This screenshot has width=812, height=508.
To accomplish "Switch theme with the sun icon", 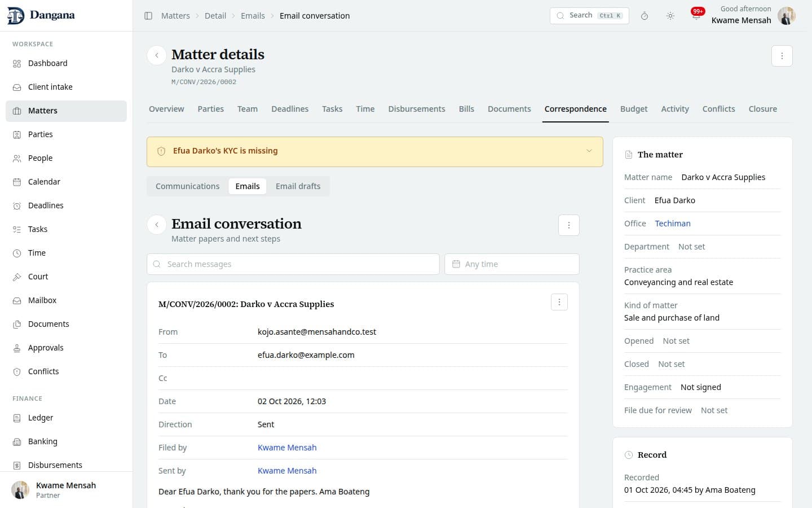I will pos(670,16).
